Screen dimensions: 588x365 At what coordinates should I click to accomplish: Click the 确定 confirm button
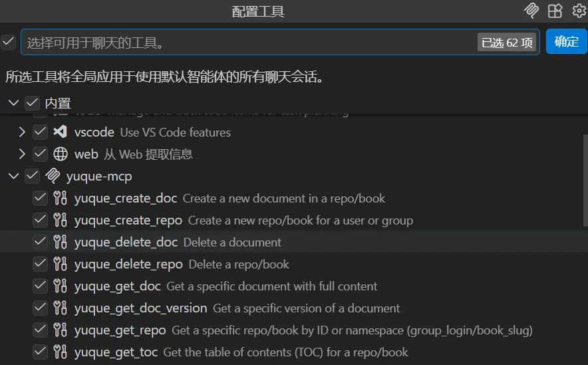click(x=566, y=41)
